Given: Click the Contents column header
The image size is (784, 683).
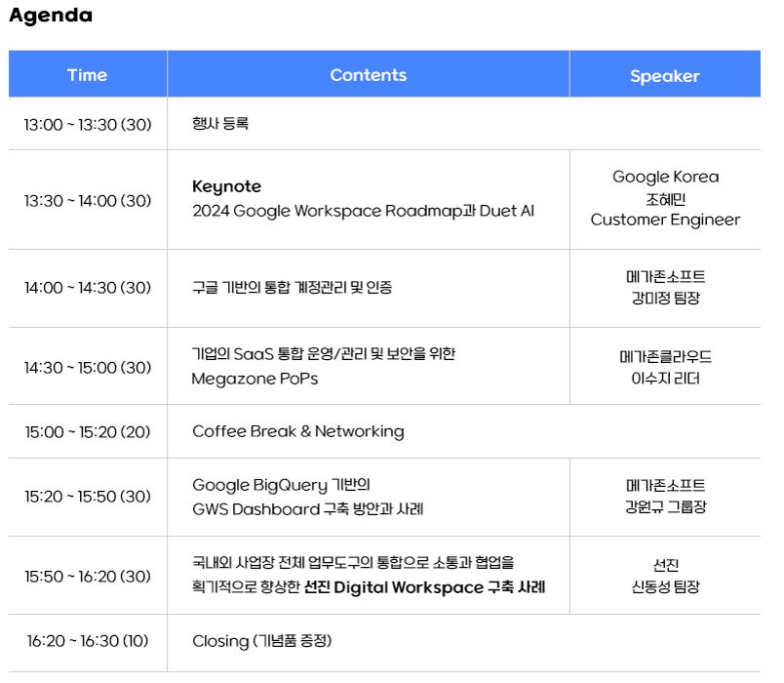Looking at the screenshot, I should click(x=368, y=75).
